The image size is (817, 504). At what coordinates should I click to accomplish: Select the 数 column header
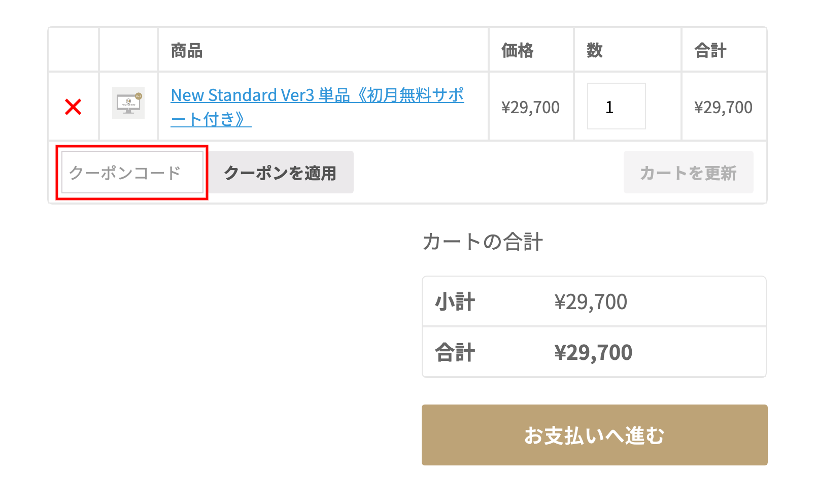(x=595, y=50)
